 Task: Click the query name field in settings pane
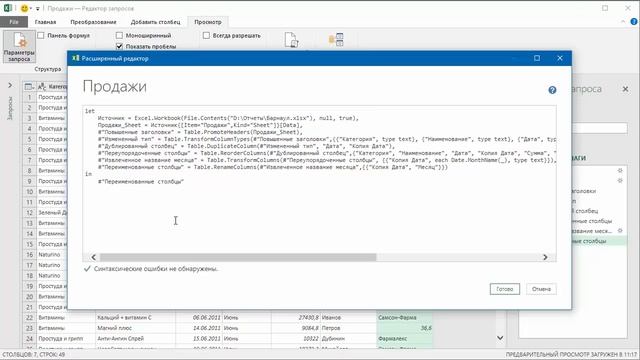tap(599, 129)
